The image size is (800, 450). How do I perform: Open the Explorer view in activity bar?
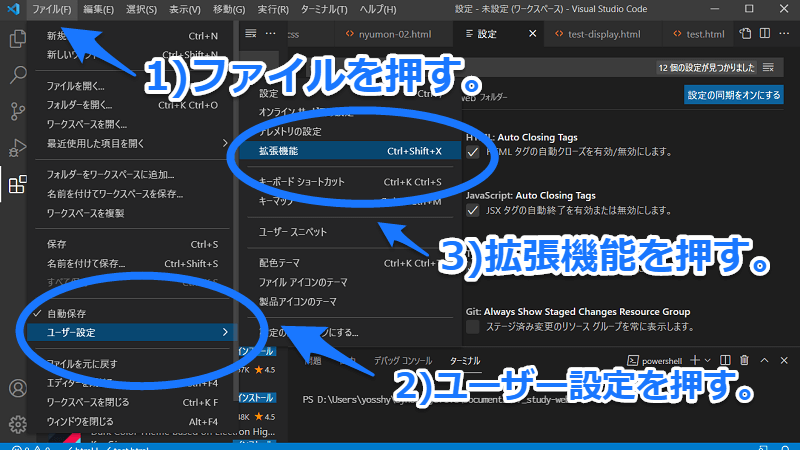click(17, 40)
